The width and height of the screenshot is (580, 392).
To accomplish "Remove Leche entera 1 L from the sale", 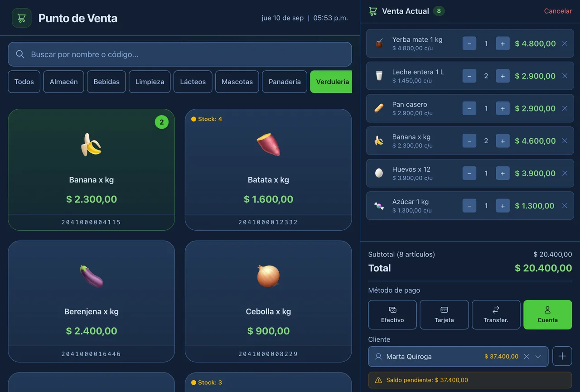I will tap(565, 76).
